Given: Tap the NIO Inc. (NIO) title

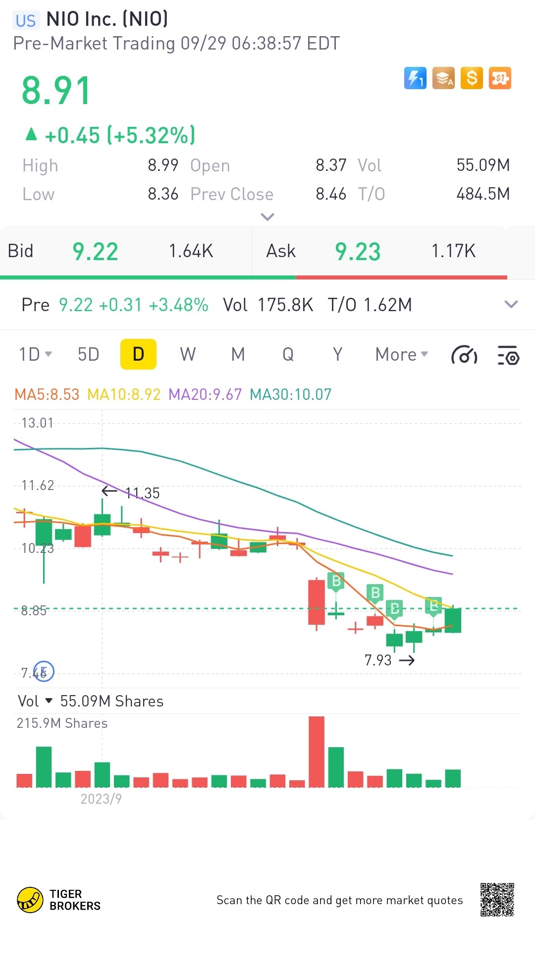Looking at the screenshot, I should pyautogui.click(x=107, y=19).
